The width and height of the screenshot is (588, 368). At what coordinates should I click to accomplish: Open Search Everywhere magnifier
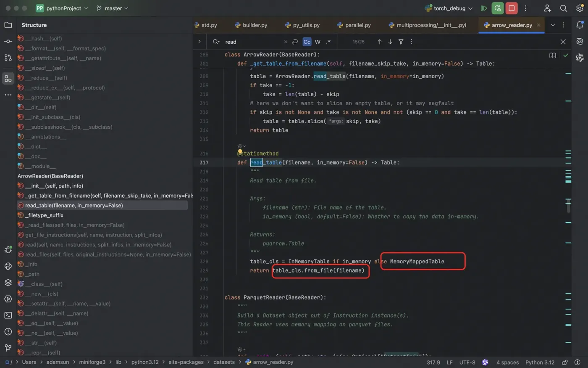click(564, 8)
